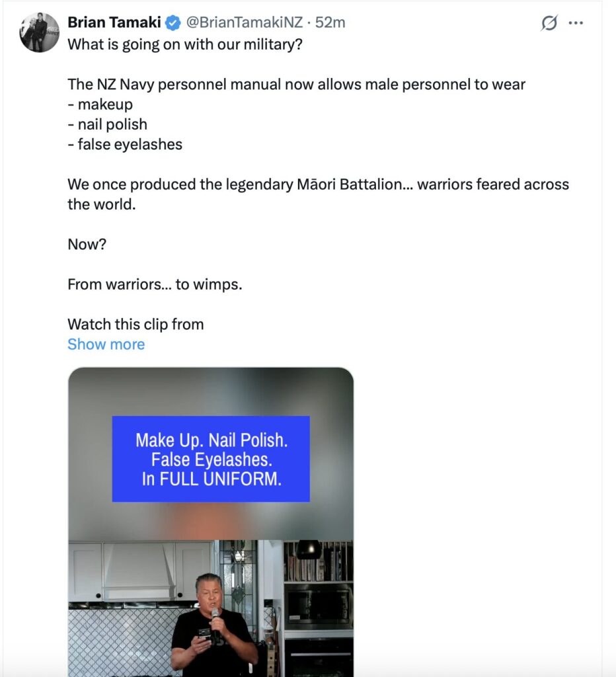Click the "- makeup" list line
Screen dimensions: 616x677
(100, 104)
